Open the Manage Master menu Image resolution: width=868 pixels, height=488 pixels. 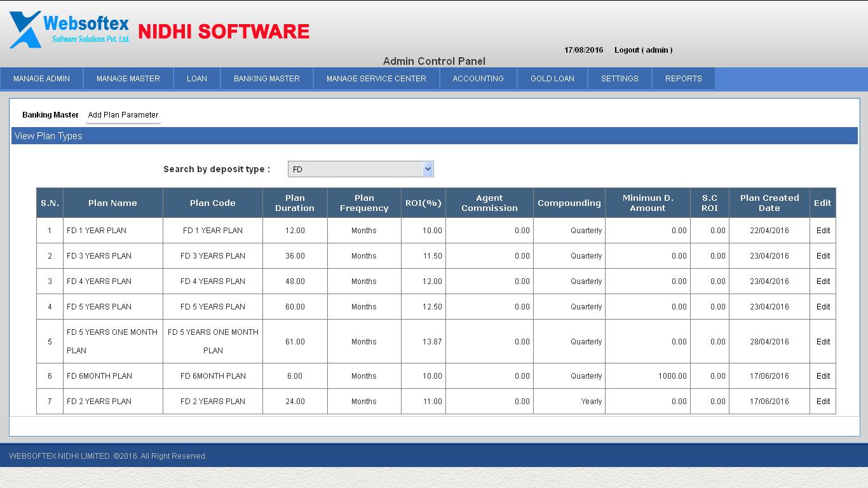click(x=128, y=78)
